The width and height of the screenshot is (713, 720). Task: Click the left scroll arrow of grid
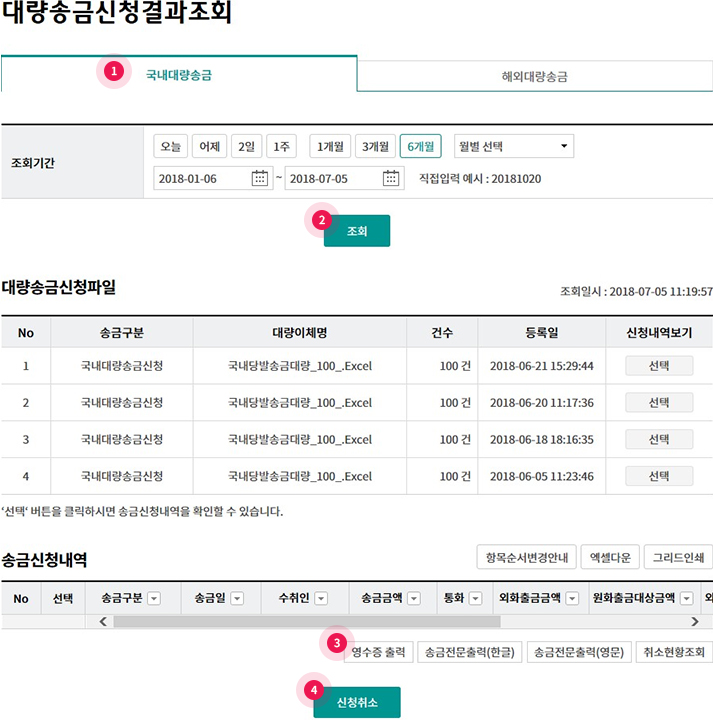[102, 621]
